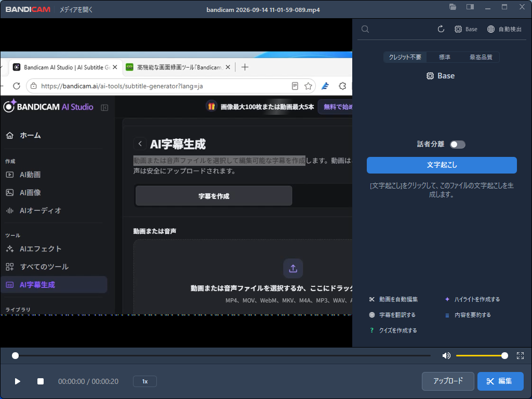Click the BANDICAM AI Studio logo

pyautogui.click(x=48, y=107)
